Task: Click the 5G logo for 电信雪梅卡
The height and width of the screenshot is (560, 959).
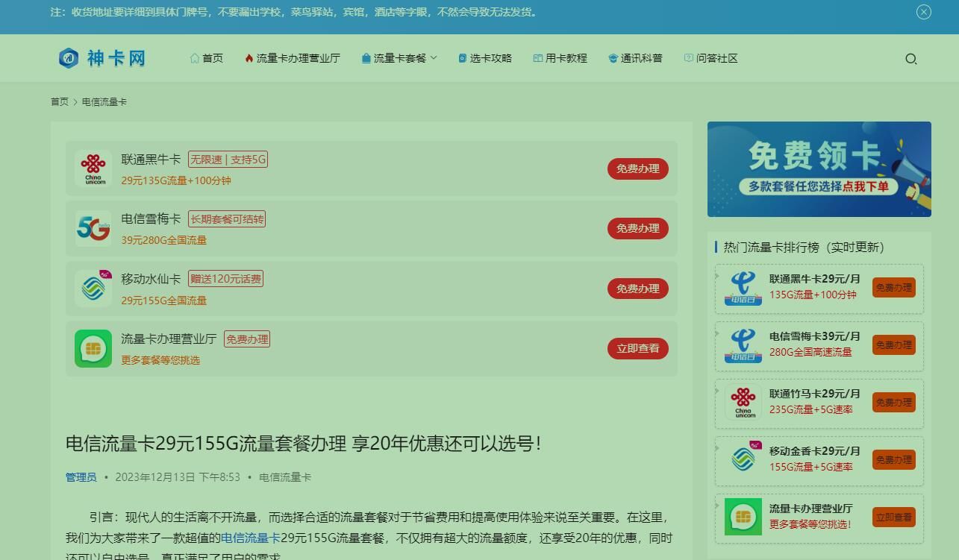Action: 93,228
